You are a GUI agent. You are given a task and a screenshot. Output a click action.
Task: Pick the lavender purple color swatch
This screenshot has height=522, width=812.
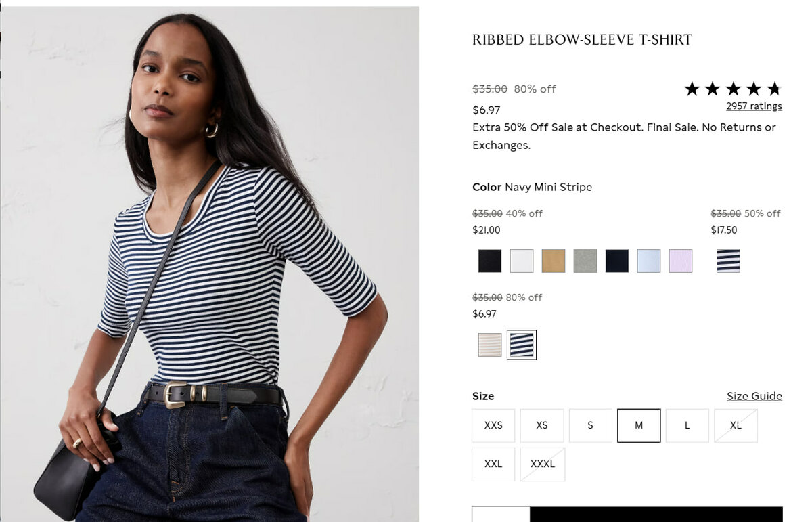tap(681, 261)
